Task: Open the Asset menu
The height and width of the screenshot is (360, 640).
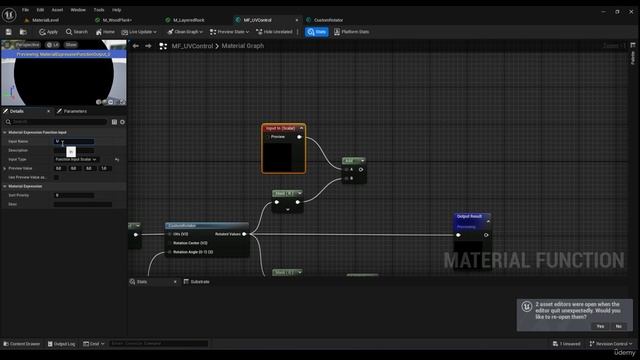Action: tap(57, 10)
